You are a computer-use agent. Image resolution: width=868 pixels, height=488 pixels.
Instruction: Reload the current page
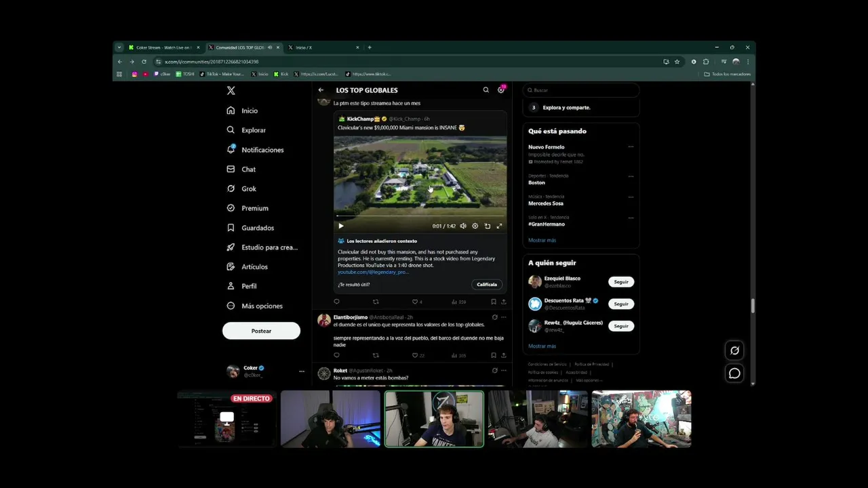[144, 62]
